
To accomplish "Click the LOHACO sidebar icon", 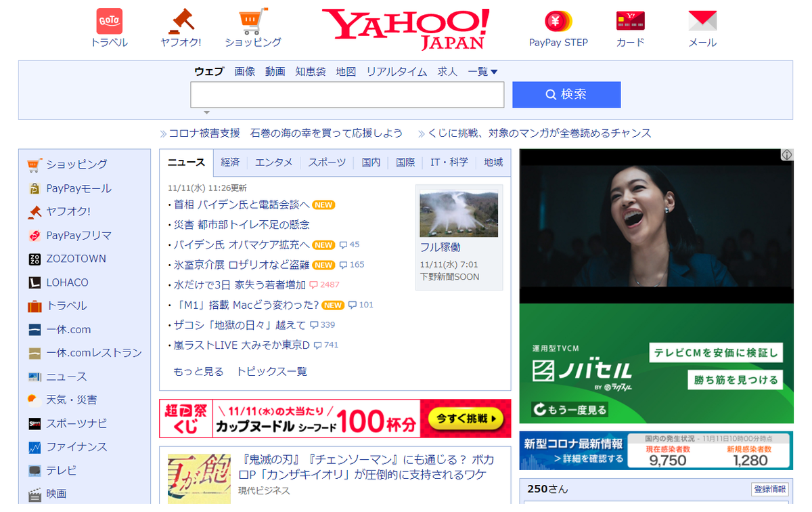I will click(x=35, y=282).
